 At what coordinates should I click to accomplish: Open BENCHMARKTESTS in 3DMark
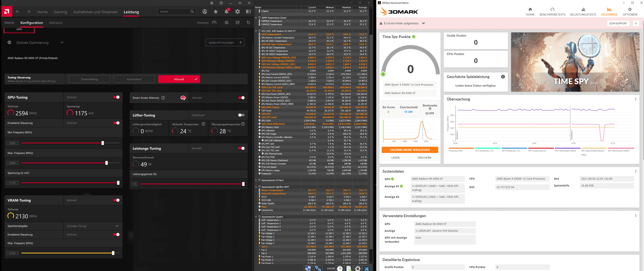click(x=552, y=12)
